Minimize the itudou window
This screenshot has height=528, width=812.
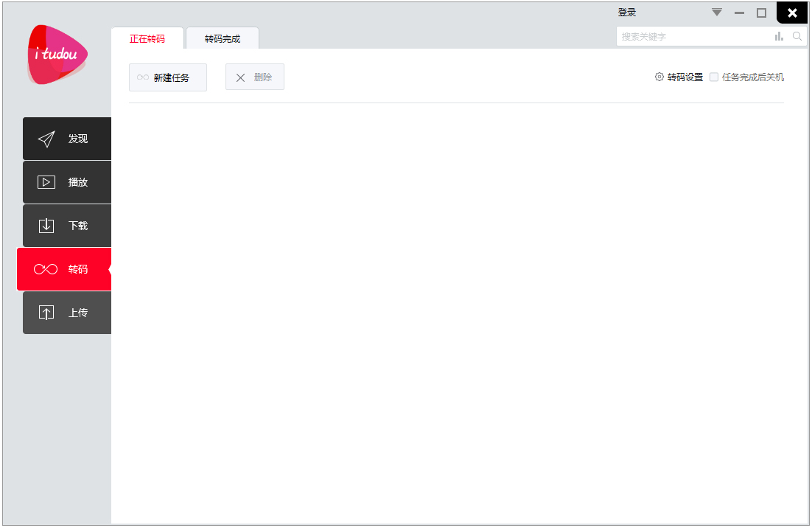pyautogui.click(x=739, y=13)
